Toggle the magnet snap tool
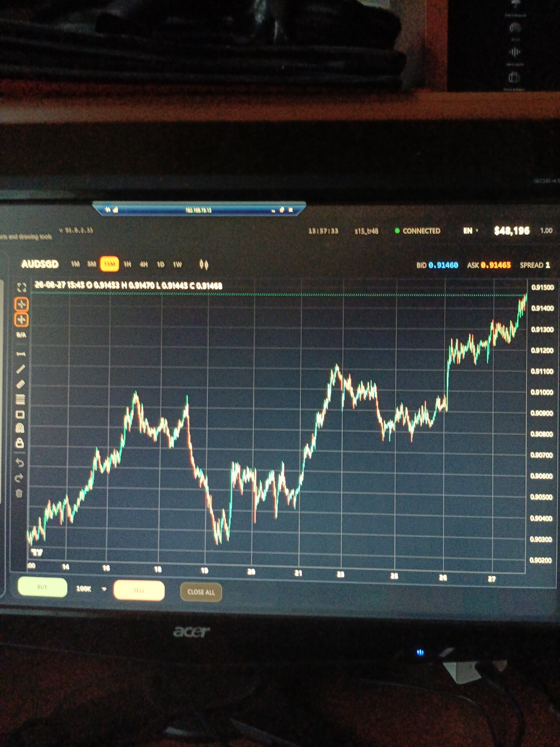This screenshot has height=747, width=560. tap(20, 428)
